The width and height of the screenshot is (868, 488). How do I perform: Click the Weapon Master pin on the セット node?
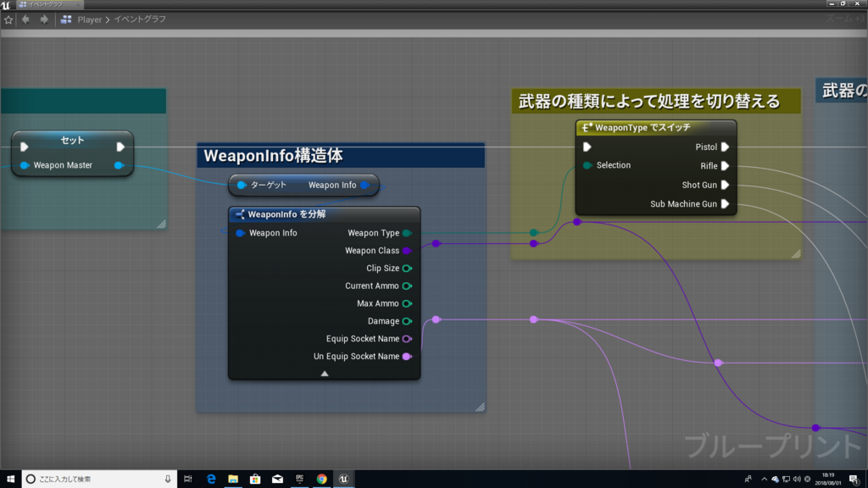point(22,165)
